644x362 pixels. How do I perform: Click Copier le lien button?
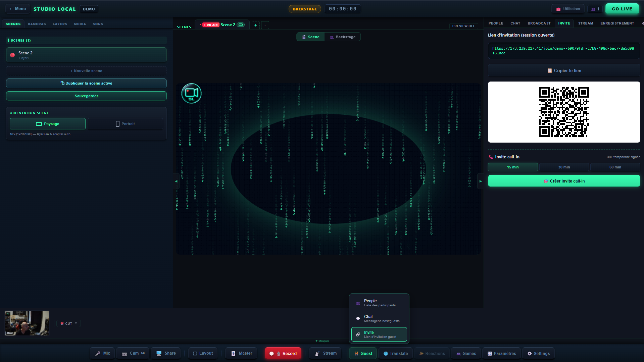[x=564, y=70]
